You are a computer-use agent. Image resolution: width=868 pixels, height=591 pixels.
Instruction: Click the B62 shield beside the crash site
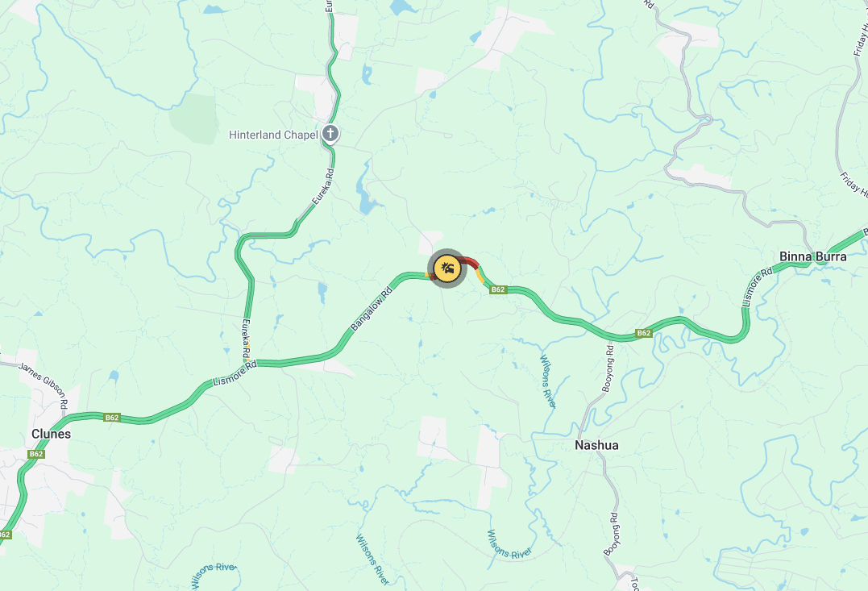pyautogui.click(x=498, y=289)
